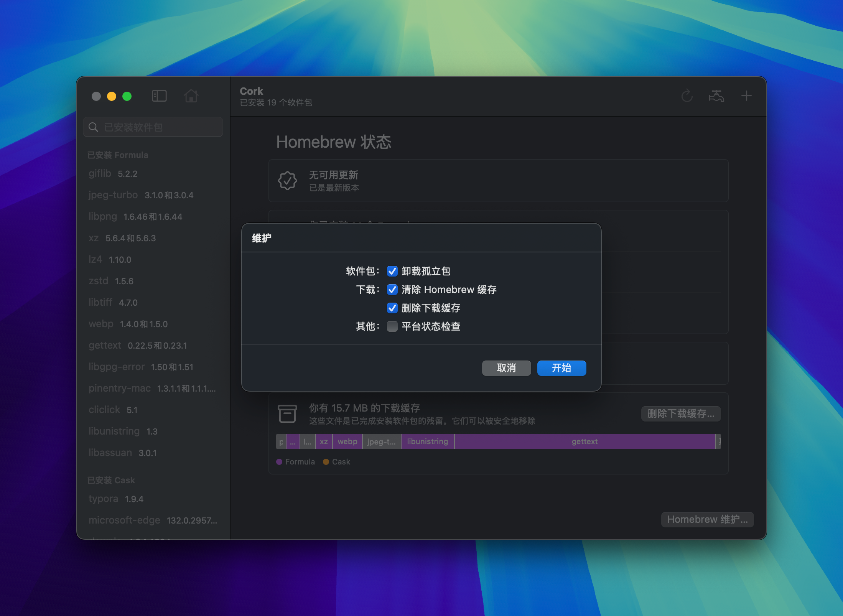The height and width of the screenshot is (616, 843).
Task: Click the orange Cask legend dot
Action: (x=326, y=462)
